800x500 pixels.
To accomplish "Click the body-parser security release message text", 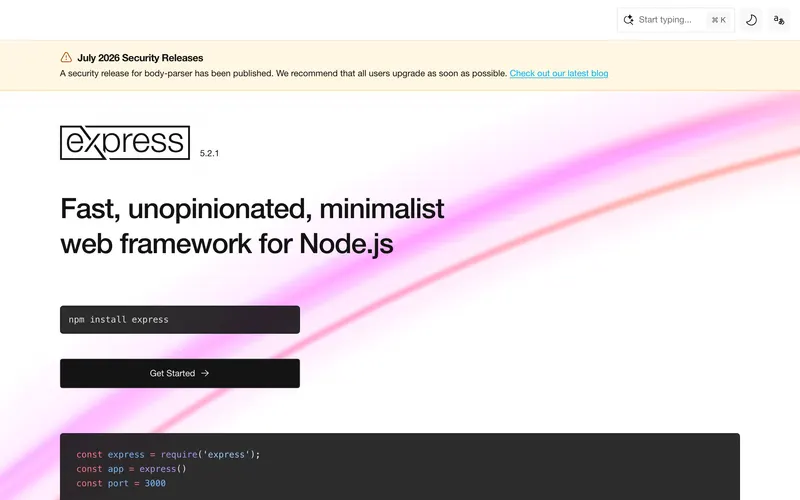I will tap(284, 73).
